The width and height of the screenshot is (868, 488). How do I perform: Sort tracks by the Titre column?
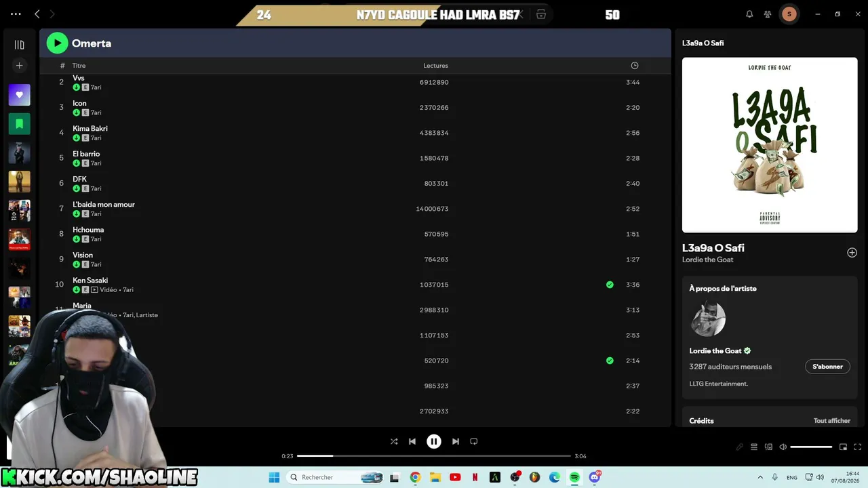pos(79,66)
